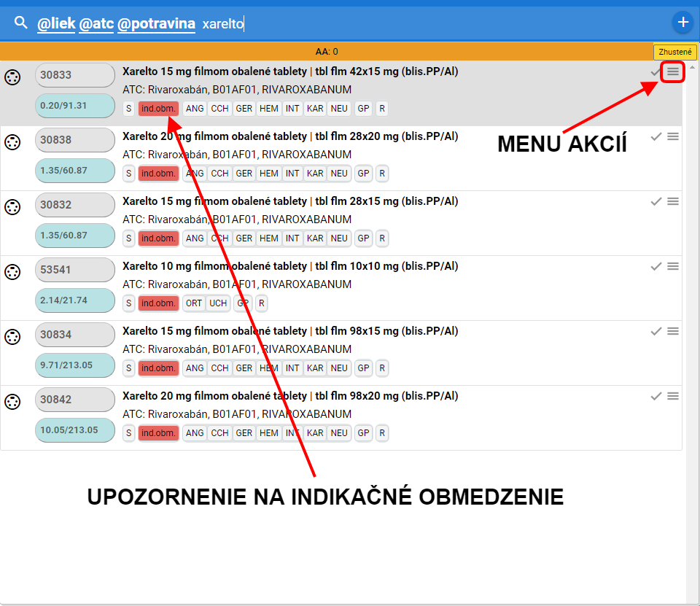Viewport: 700px width, 606px height.
Task: Click pill icon beside code 30838
Action: click(x=12, y=142)
